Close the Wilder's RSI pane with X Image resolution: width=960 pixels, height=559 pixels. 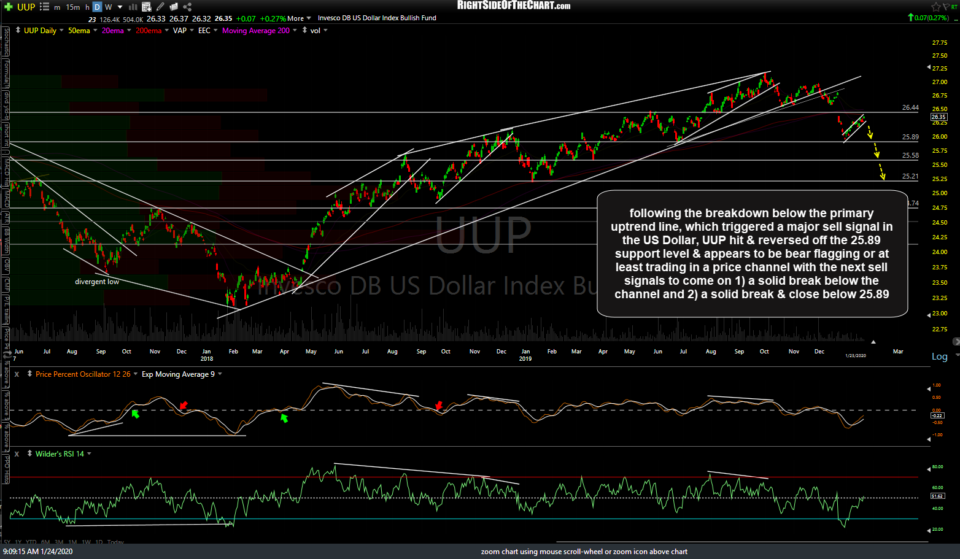17,454
